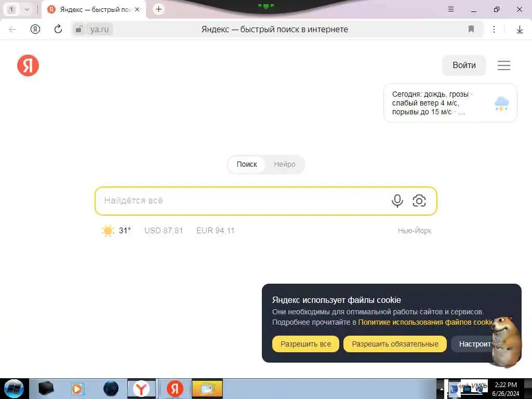Viewport: 532px width, 399px height.
Task: Open Политике использования файлов cookie link
Action: (425, 322)
